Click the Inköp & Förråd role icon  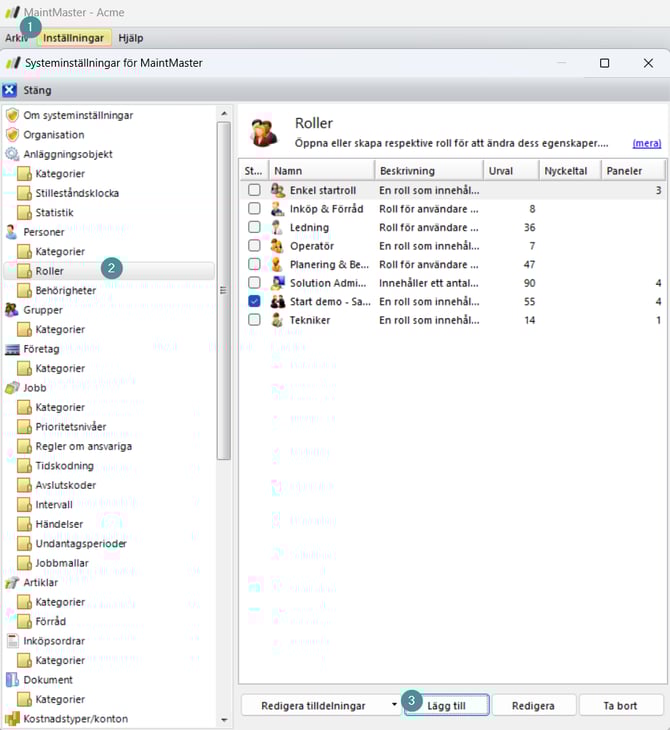pyautogui.click(x=277, y=209)
